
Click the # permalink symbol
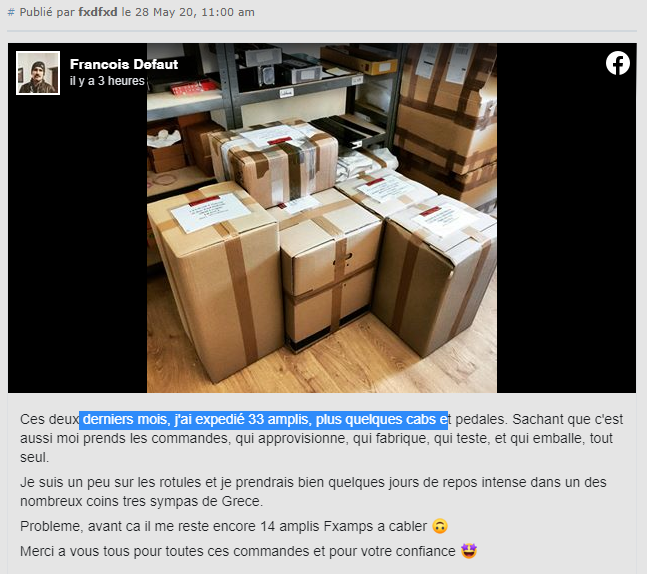click(x=11, y=12)
